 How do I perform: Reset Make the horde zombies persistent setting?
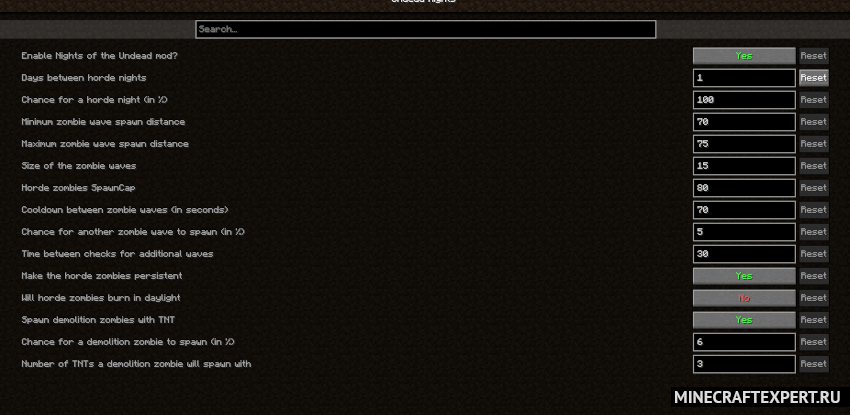814,276
